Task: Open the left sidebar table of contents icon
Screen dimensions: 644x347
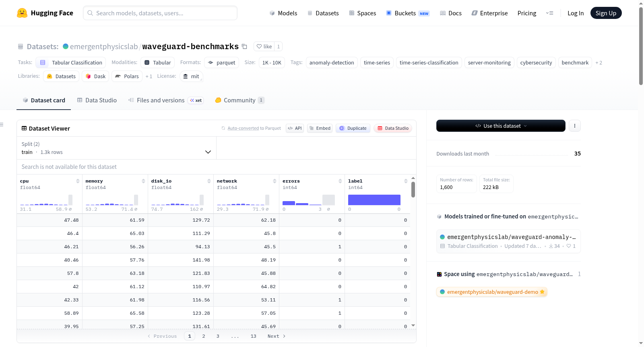Action: point(2,125)
